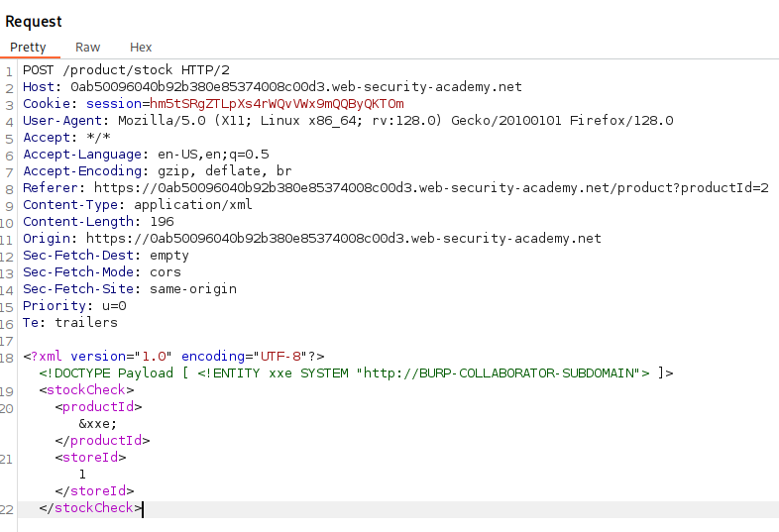Click the Accept-Language header line

146,155
